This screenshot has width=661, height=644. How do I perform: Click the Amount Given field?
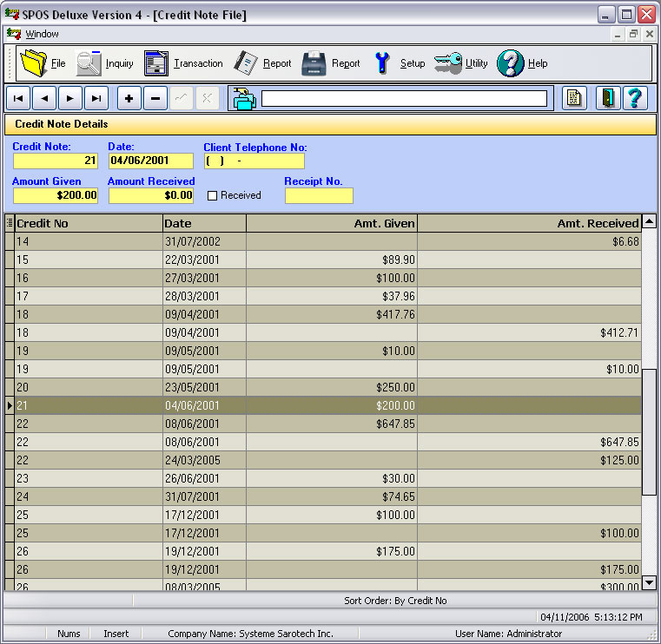pyautogui.click(x=56, y=196)
